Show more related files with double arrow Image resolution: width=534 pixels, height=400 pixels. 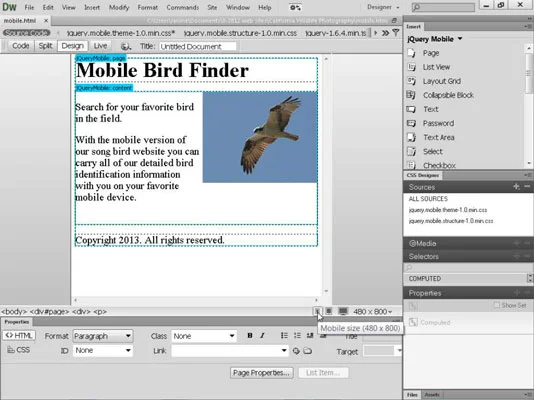(385, 33)
